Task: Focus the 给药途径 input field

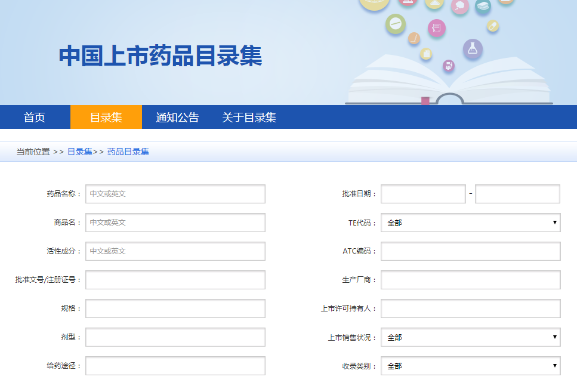Action: (175, 366)
